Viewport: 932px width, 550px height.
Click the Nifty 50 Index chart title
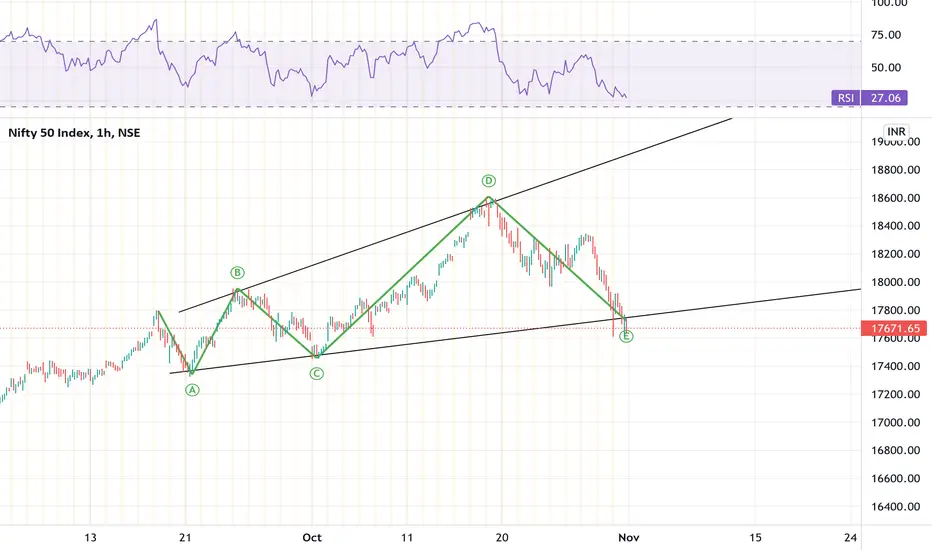[x=74, y=133]
